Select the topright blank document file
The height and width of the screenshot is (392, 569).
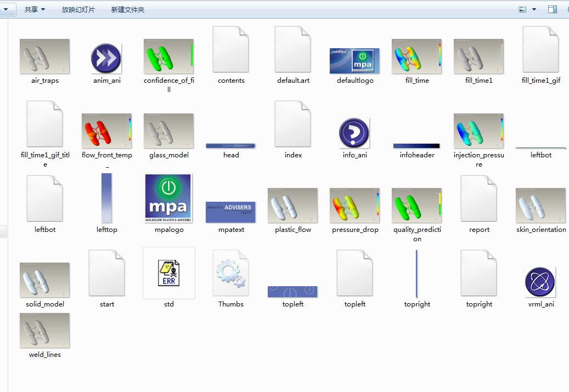pyautogui.click(x=479, y=273)
